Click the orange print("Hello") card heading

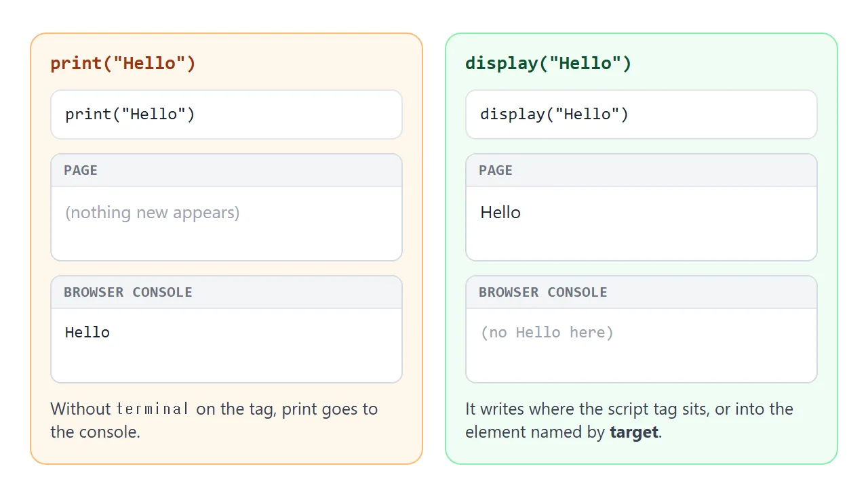(x=123, y=64)
